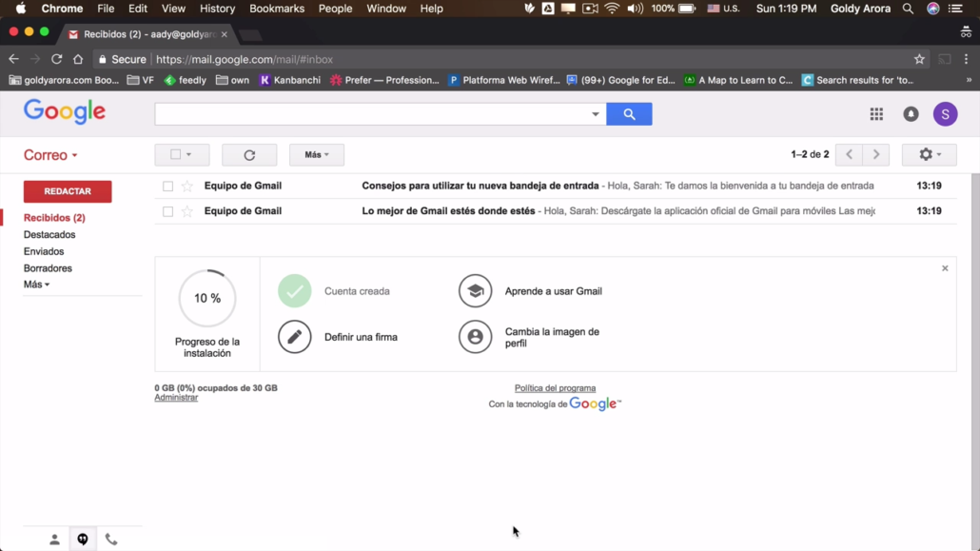Open the Edit menu
This screenshot has width=980, height=551.
coord(138,9)
